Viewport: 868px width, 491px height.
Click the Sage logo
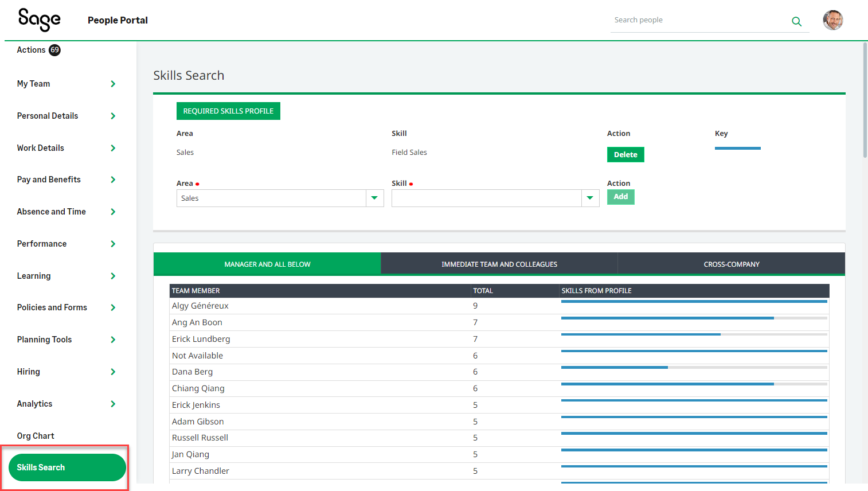click(x=39, y=20)
